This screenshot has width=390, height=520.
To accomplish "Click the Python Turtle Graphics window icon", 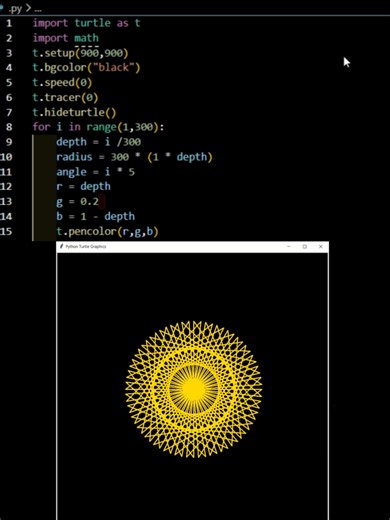I will click(x=61, y=246).
